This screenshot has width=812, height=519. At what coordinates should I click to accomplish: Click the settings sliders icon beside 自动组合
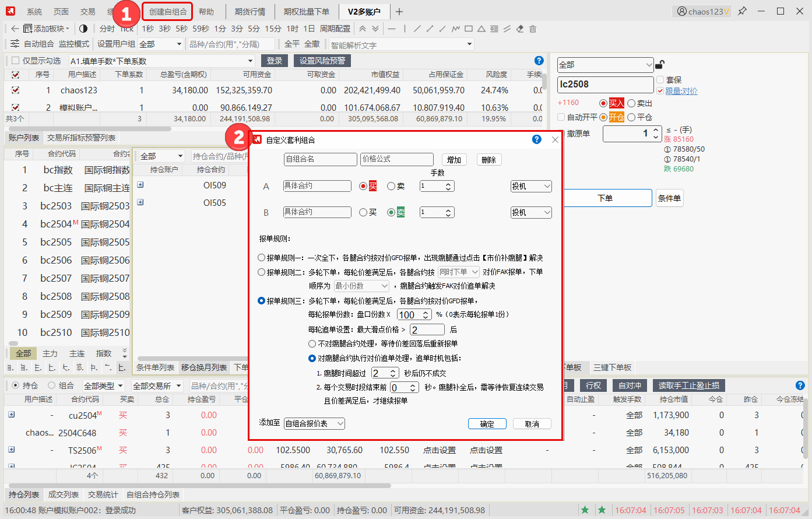(15, 44)
